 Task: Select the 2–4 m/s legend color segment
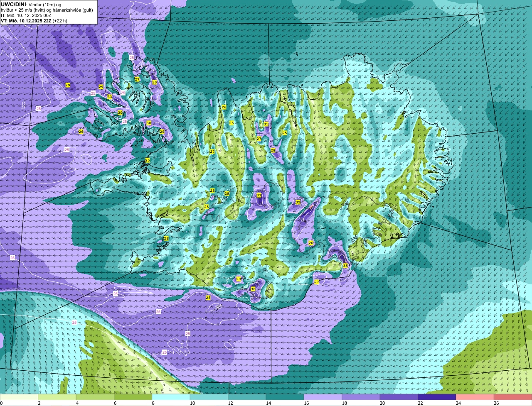pyautogui.click(x=57, y=397)
